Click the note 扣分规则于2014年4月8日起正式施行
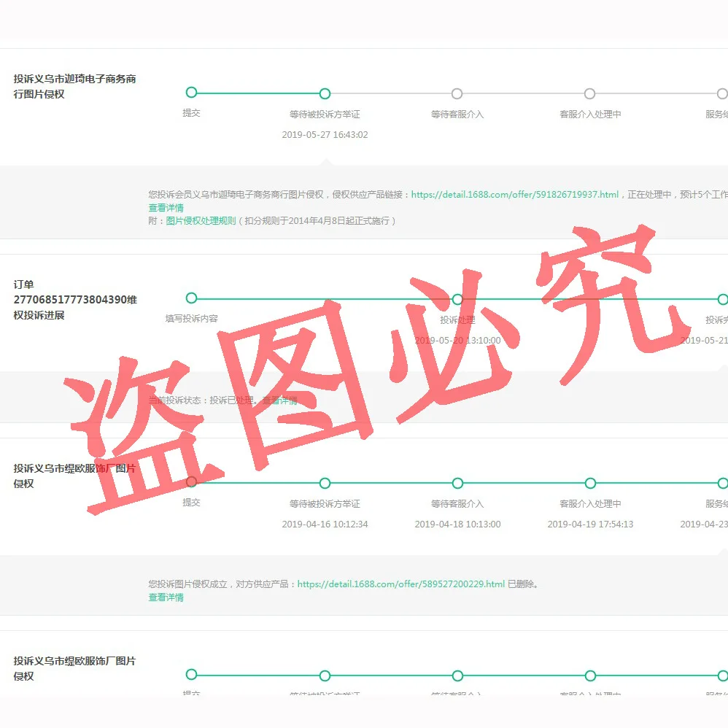728x728 pixels. coord(317,220)
